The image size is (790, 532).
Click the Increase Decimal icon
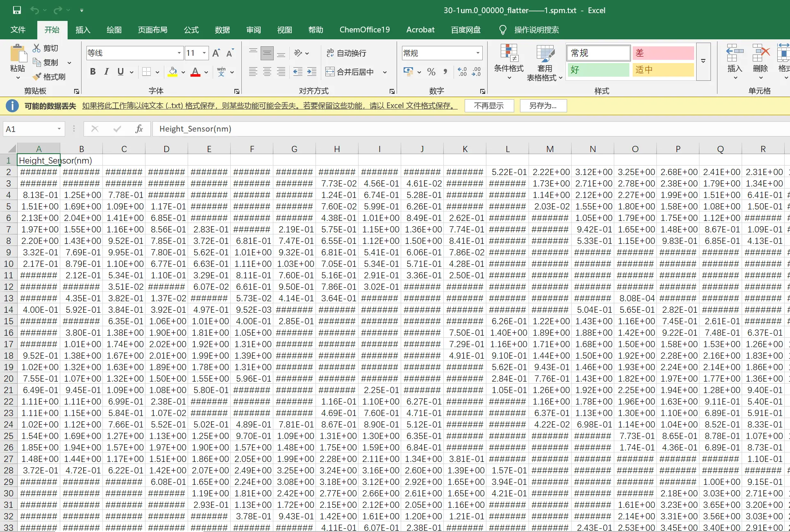(462, 72)
